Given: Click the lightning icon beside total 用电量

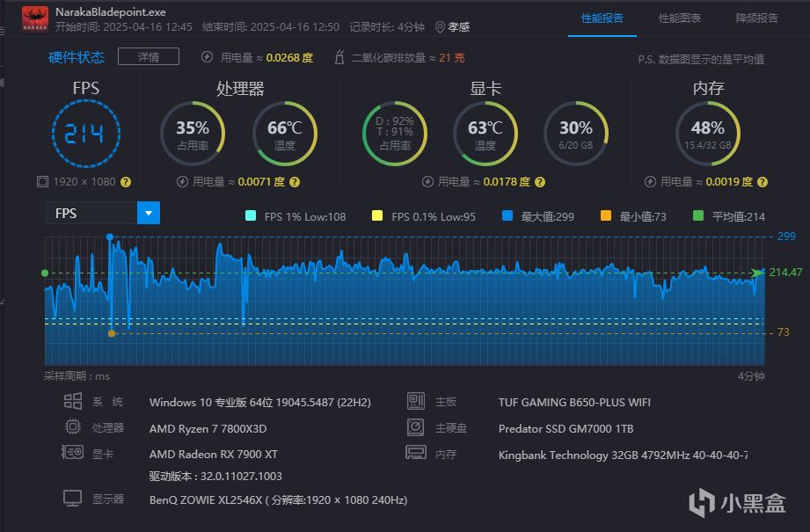Looking at the screenshot, I should click(x=207, y=57).
